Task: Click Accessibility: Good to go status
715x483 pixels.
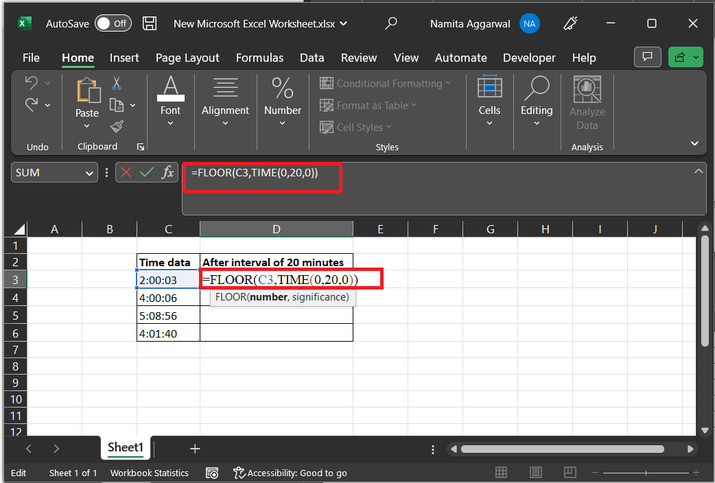Action: [x=290, y=473]
